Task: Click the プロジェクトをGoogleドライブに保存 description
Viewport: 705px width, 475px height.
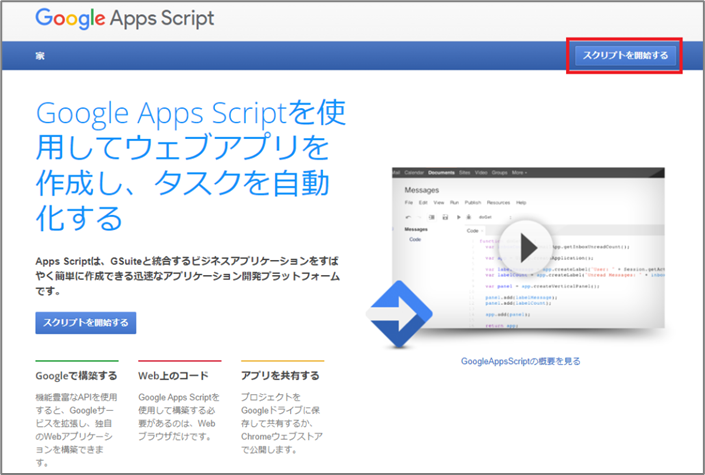Action: (x=282, y=423)
